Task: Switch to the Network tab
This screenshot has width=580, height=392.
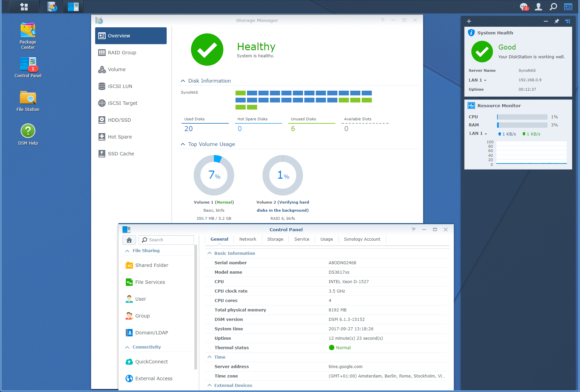Action: coord(248,239)
